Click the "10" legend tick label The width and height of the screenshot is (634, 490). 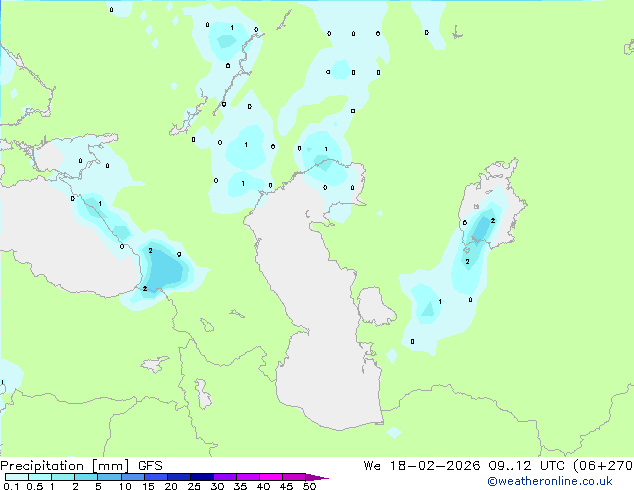(125, 486)
